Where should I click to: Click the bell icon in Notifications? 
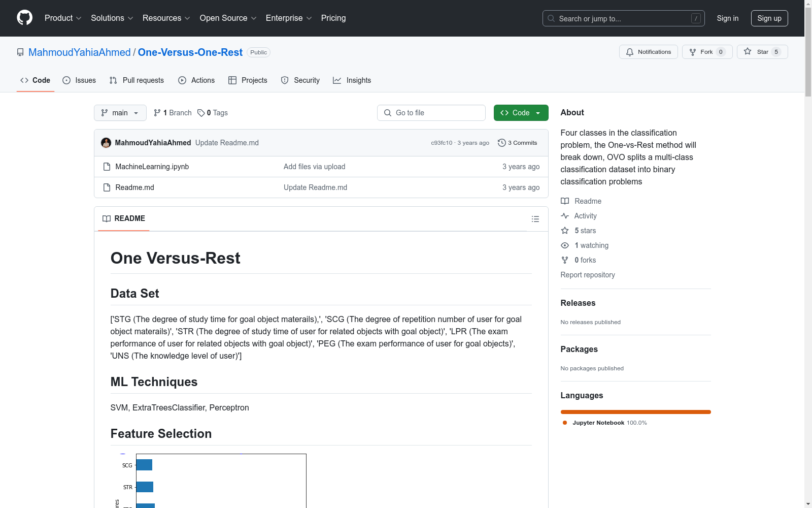pyautogui.click(x=630, y=52)
